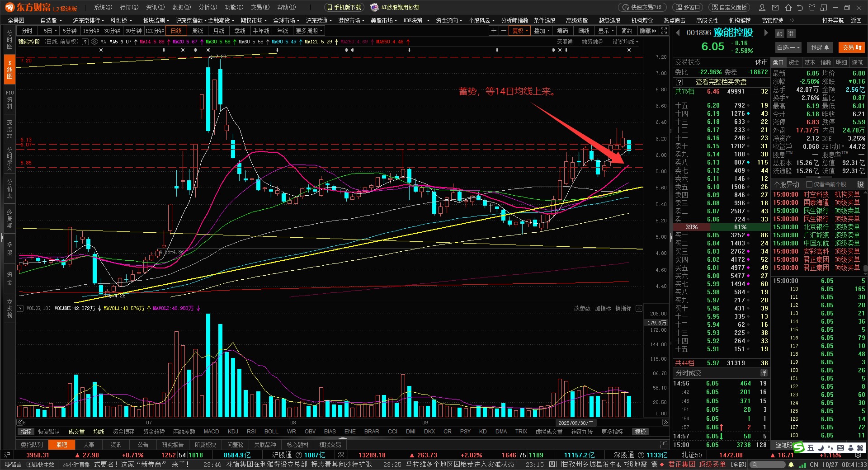Screen dimensions: 868x470
Task: Open the 更多周期 dropdown
Action: pyautogui.click(x=309, y=31)
